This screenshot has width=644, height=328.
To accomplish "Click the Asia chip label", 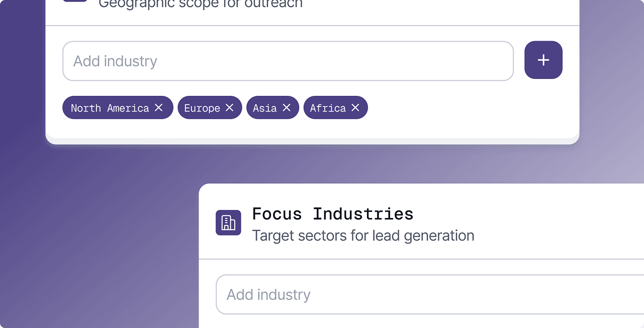I will 265,108.
